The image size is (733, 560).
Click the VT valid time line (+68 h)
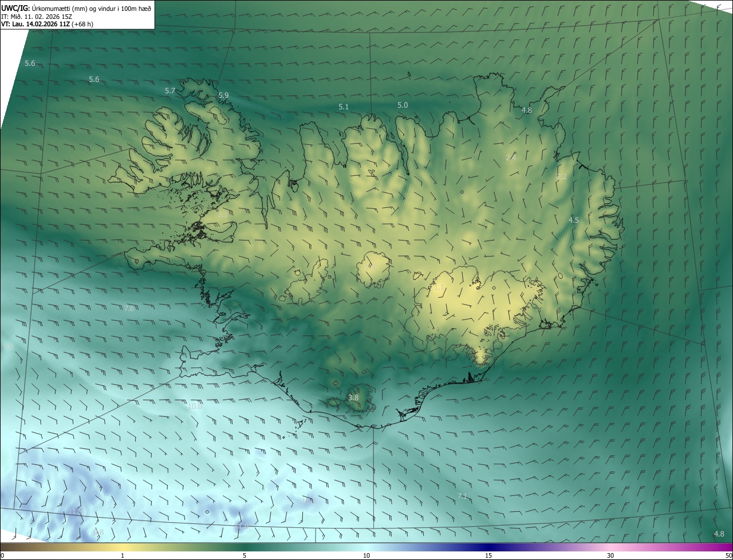(x=47, y=24)
